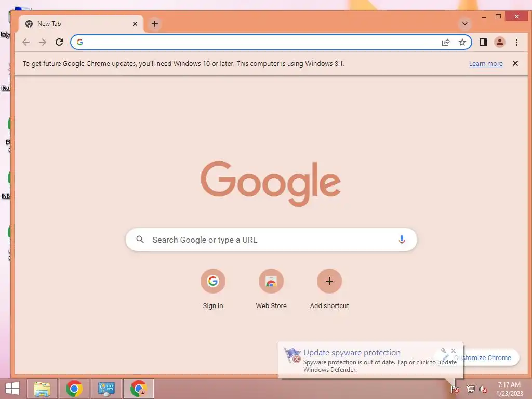The height and width of the screenshot is (399, 532).
Task: Open Control Panel from the taskbar
Action: [107, 389]
